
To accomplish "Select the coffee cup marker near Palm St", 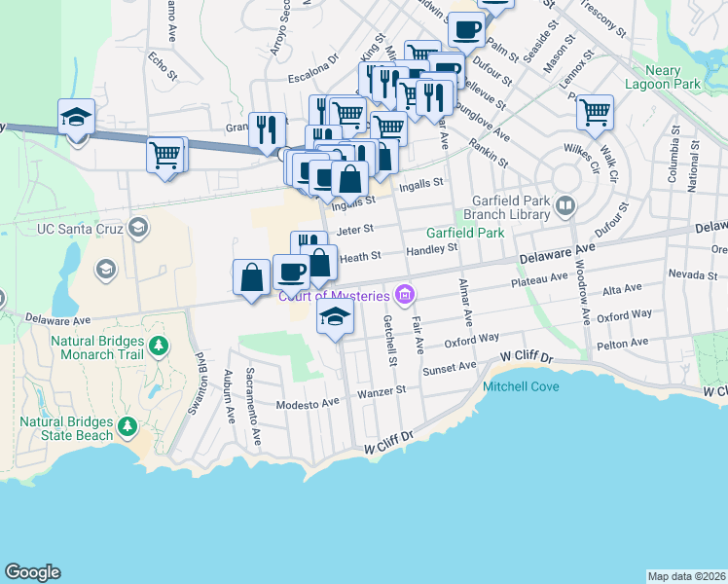I will (466, 30).
